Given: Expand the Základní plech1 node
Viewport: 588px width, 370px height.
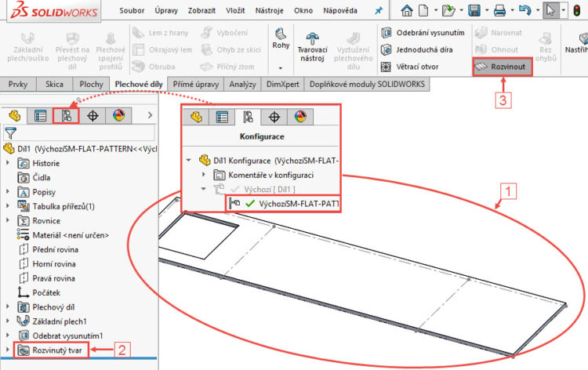Looking at the screenshot, I should point(8,321).
